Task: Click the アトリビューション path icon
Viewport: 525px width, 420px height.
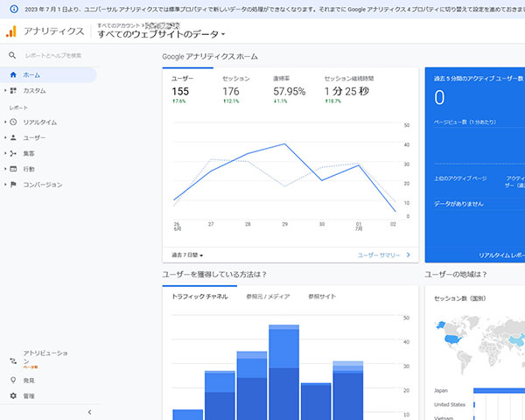Action: (13, 360)
